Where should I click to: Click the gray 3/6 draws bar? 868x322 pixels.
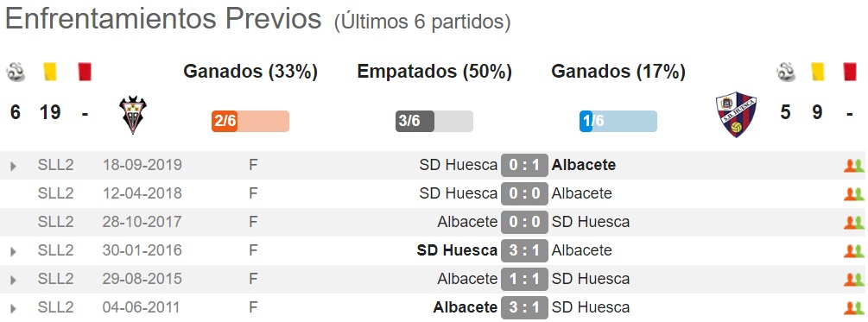434,121
